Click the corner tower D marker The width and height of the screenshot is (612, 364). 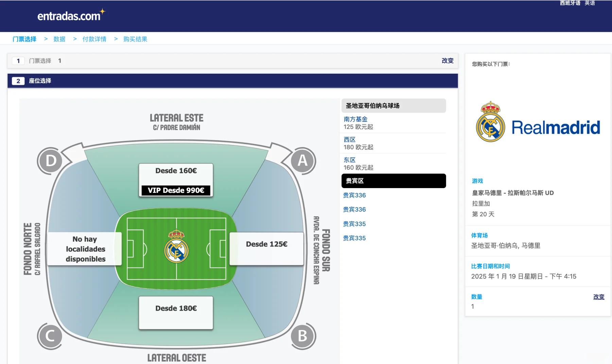click(x=50, y=161)
